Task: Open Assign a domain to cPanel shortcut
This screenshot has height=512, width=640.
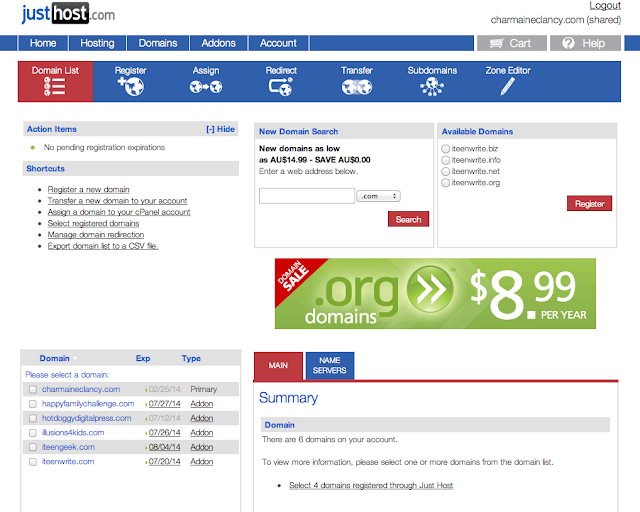Action: [x=119, y=212]
